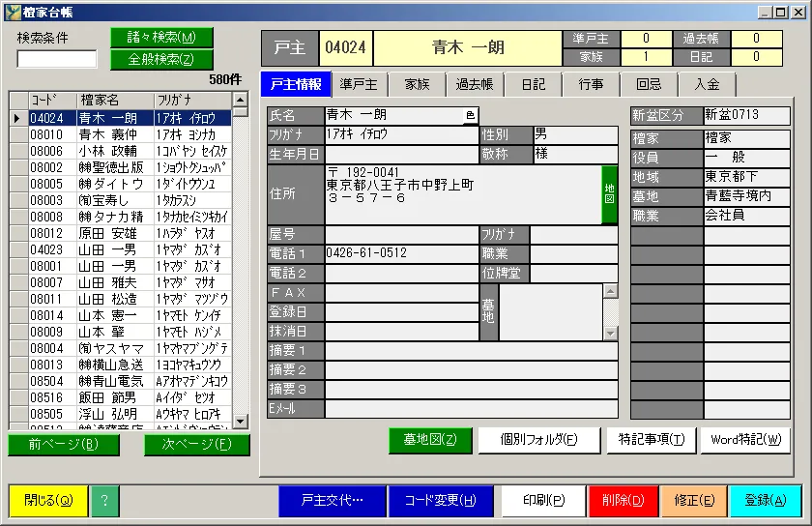The width and height of the screenshot is (812, 526).
Task: Open the 地図 map for the address
Action: pyautogui.click(x=609, y=194)
